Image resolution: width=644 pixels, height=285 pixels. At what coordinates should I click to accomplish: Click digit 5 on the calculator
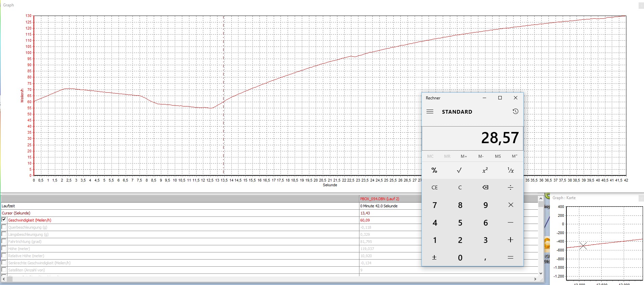[x=460, y=223]
